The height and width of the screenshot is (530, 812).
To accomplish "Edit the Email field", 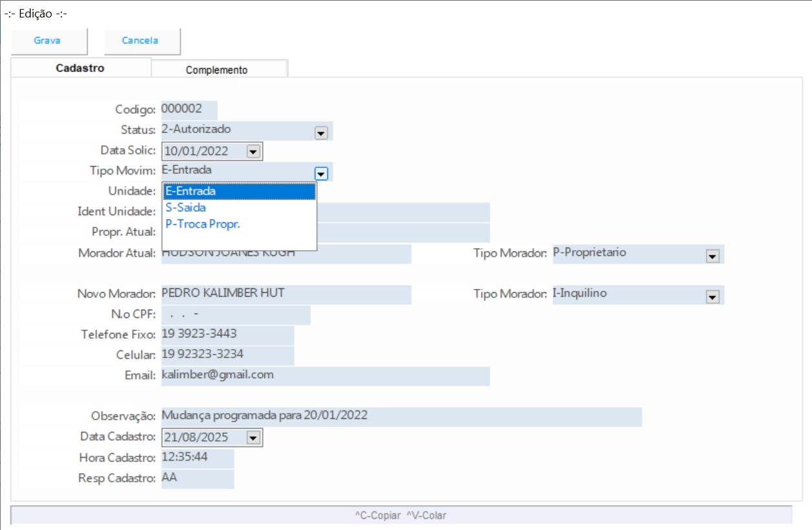I will click(x=325, y=376).
